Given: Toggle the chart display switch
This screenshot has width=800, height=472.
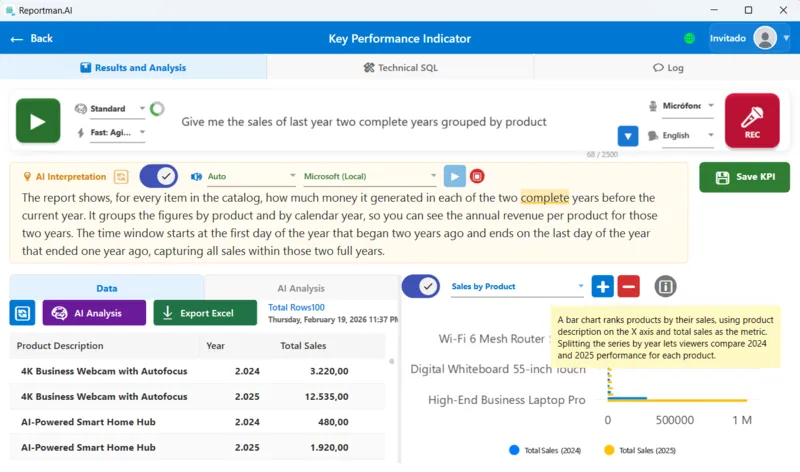Looking at the screenshot, I should click(420, 287).
